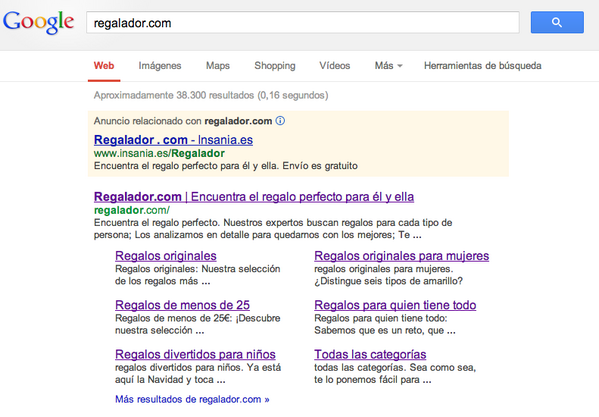The width and height of the screenshot is (599, 417).
Task: Open the Regalador.com main result title
Action: (254, 197)
